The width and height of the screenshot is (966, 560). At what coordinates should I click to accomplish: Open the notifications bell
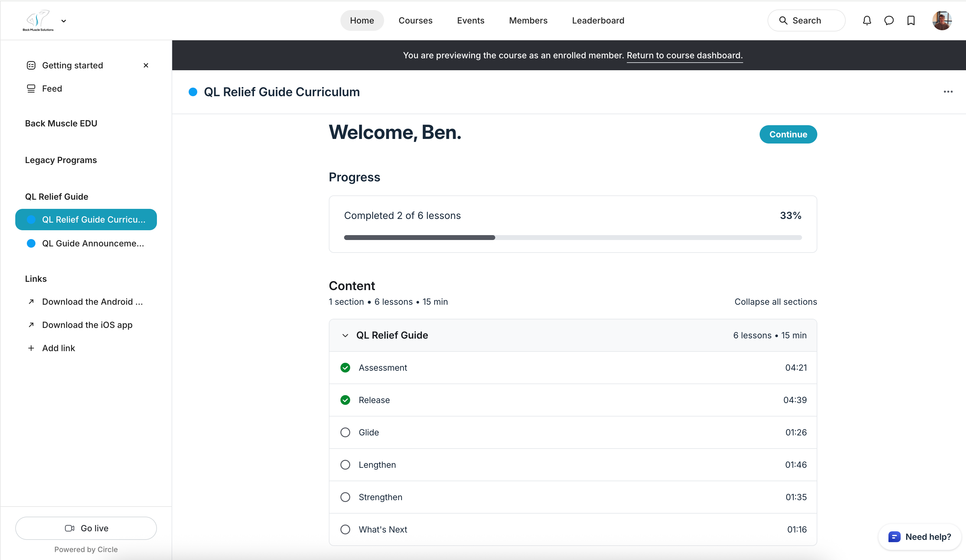coord(867,20)
